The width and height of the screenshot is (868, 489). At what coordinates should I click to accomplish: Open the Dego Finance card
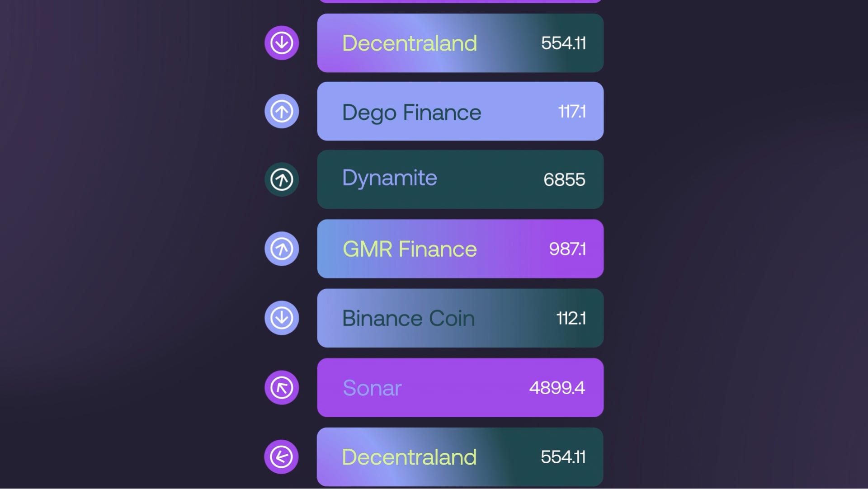click(x=460, y=111)
